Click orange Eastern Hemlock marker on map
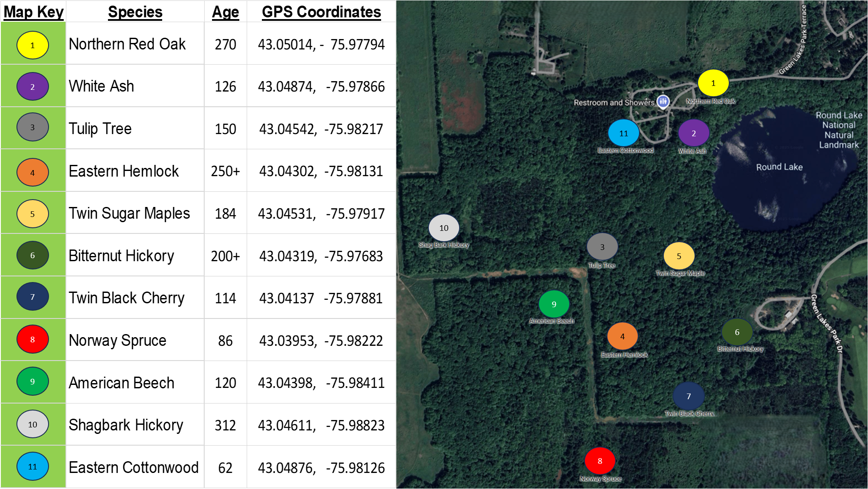The height and width of the screenshot is (489, 868). [622, 336]
